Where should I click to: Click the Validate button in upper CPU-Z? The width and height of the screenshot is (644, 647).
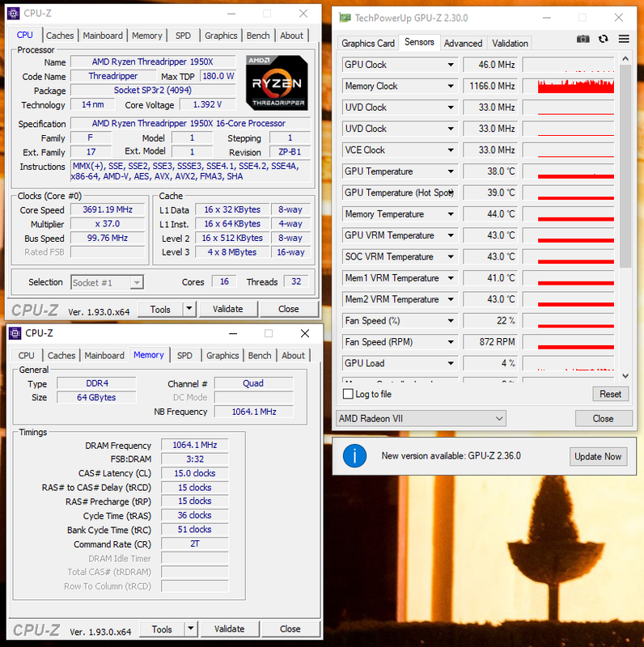coord(228,309)
